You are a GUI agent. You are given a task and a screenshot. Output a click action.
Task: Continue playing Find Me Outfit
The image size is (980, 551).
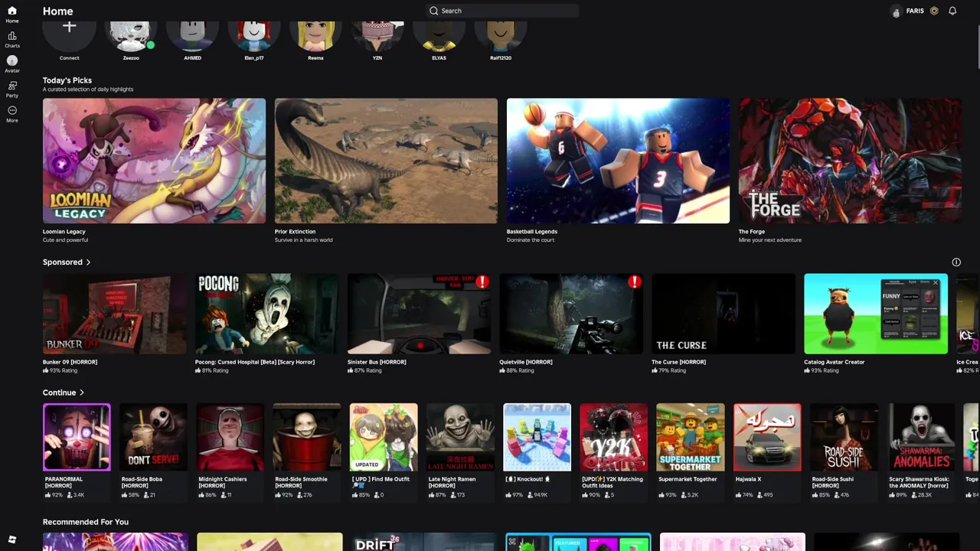coord(384,437)
